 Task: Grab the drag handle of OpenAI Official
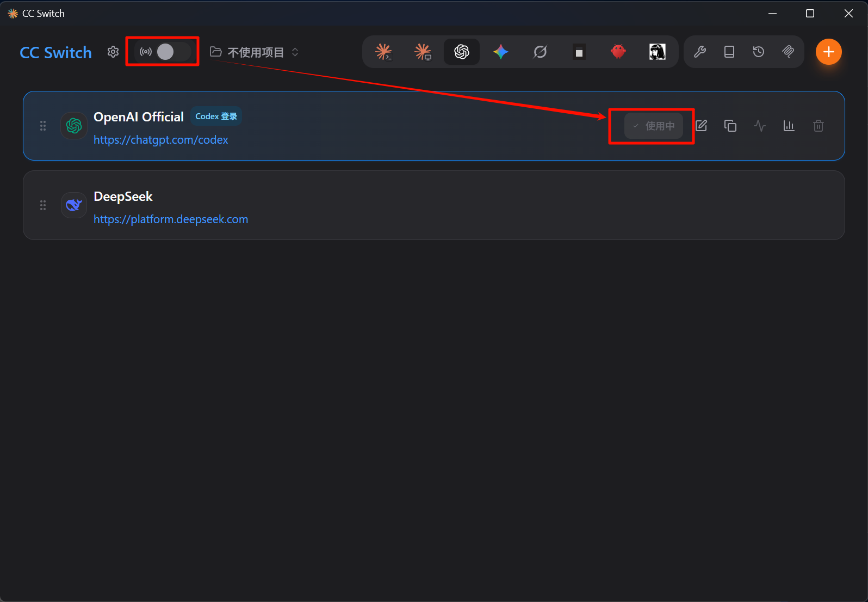(43, 126)
